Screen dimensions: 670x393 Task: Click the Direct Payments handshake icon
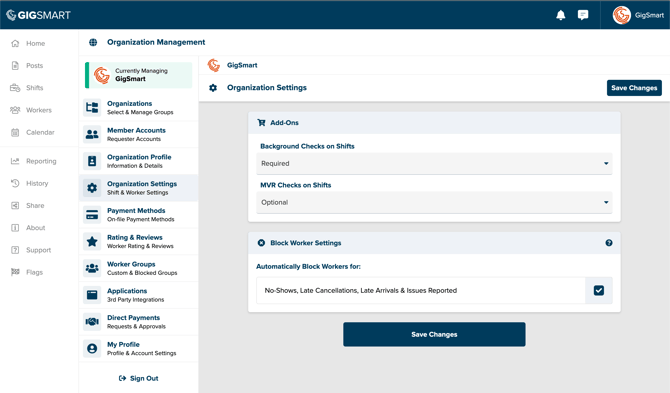pos(92,322)
